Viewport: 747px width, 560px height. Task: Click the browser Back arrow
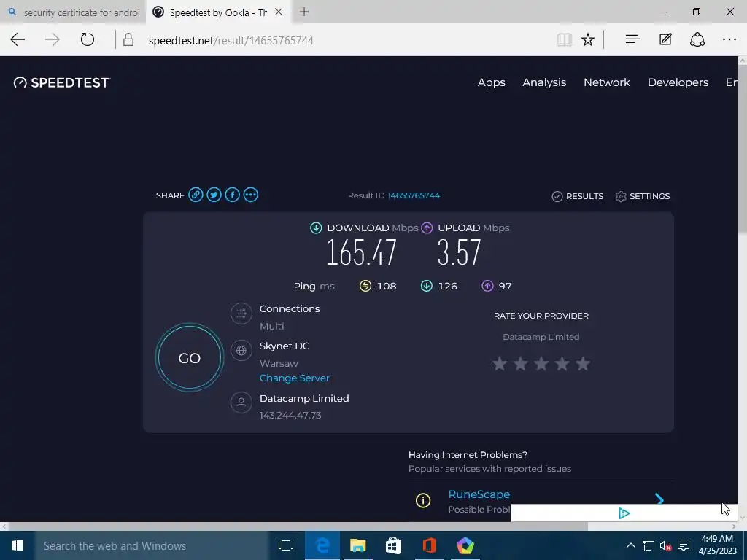click(18, 39)
